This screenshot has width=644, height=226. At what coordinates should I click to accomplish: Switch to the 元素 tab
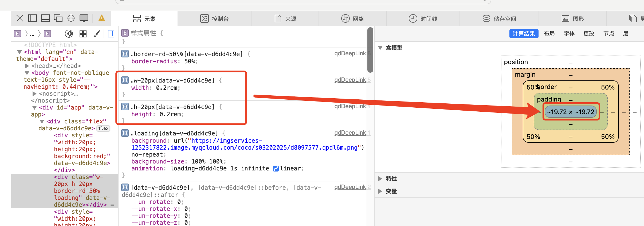tap(144, 19)
